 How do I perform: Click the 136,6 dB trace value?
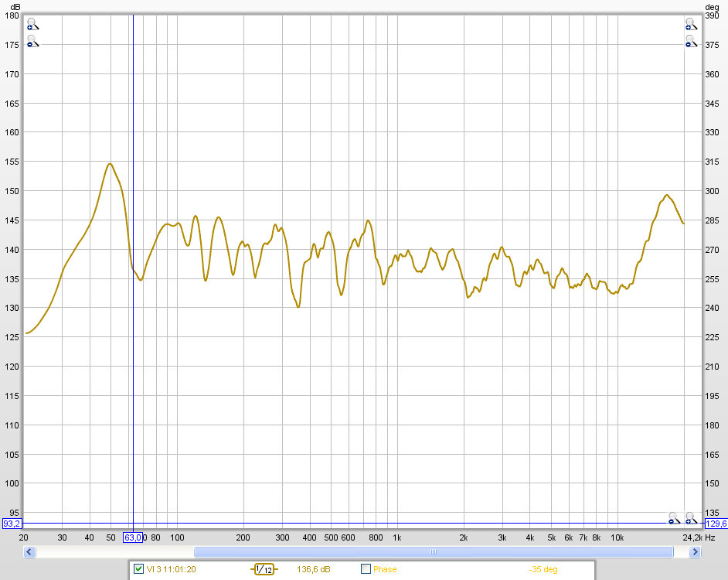(x=314, y=569)
